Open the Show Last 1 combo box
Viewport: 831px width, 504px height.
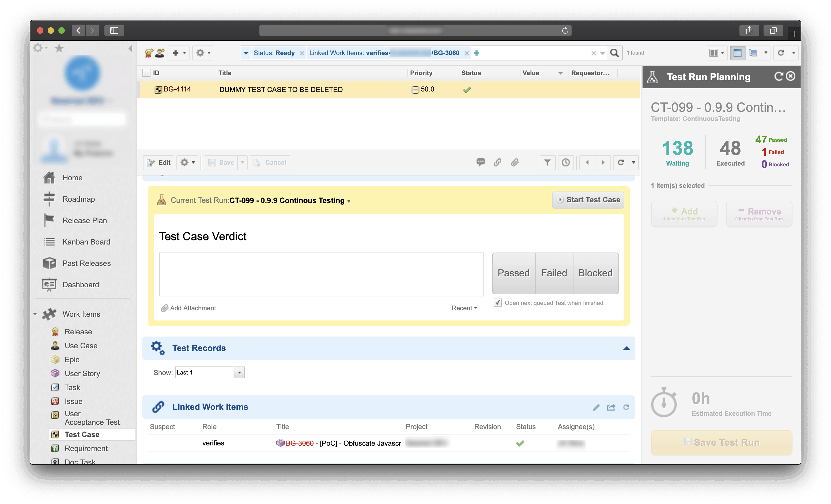pos(209,372)
